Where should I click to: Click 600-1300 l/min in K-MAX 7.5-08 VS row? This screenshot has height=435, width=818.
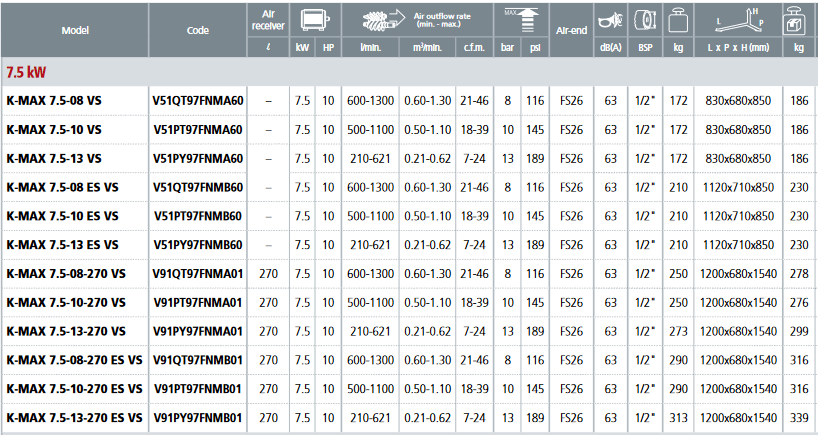(x=370, y=101)
